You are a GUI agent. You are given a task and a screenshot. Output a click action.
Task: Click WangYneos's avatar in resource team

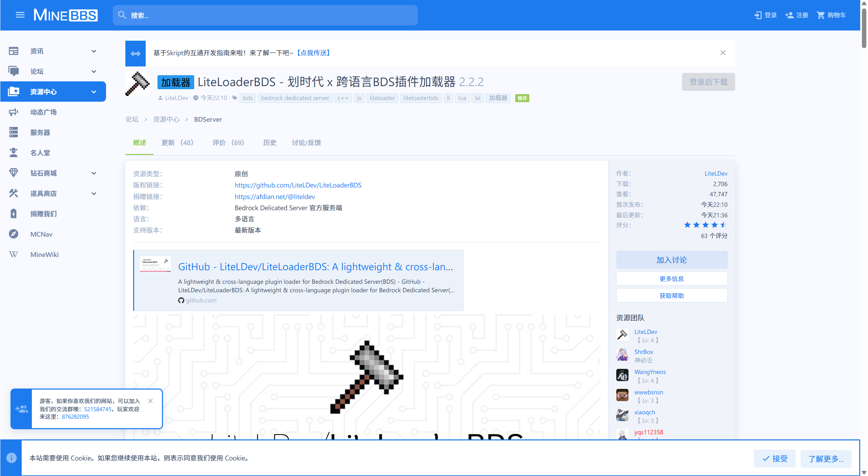coord(622,375)
